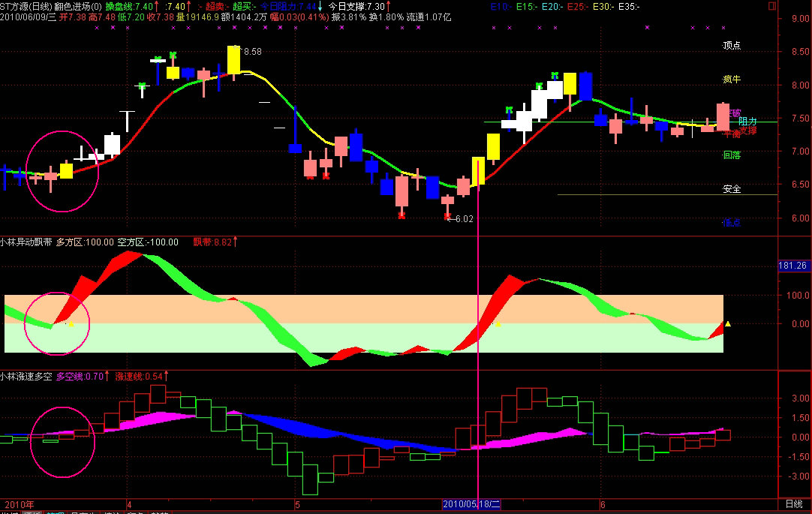This screenshot has width=812, height=514.
Task: Click the 日线 period button
Action: (x=793, y=503)
